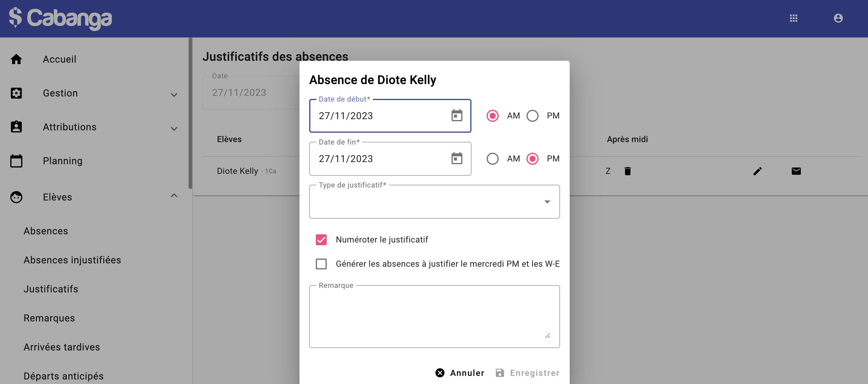Click the Cabanga logo

60,18
